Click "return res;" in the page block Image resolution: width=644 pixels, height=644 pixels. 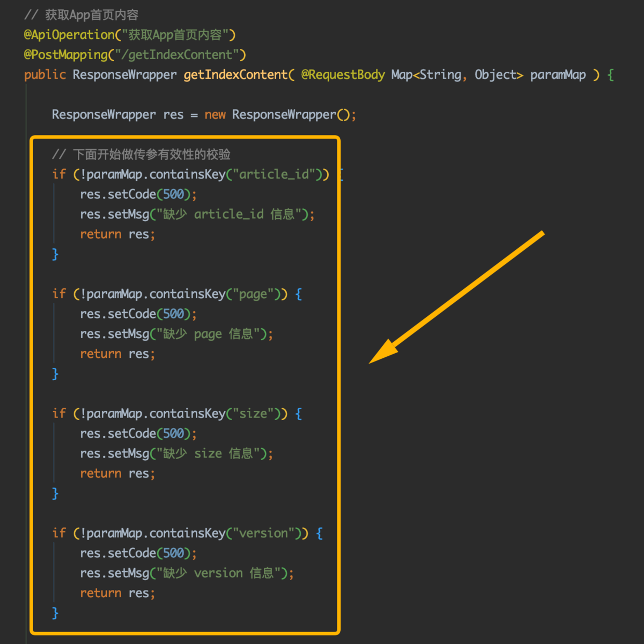[x=117, y=354]
